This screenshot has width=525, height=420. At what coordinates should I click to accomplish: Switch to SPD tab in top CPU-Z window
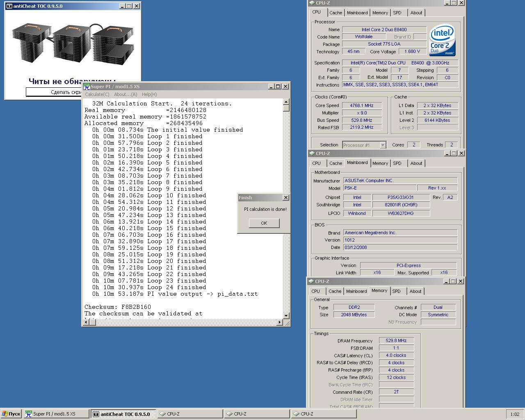point(397,13)
